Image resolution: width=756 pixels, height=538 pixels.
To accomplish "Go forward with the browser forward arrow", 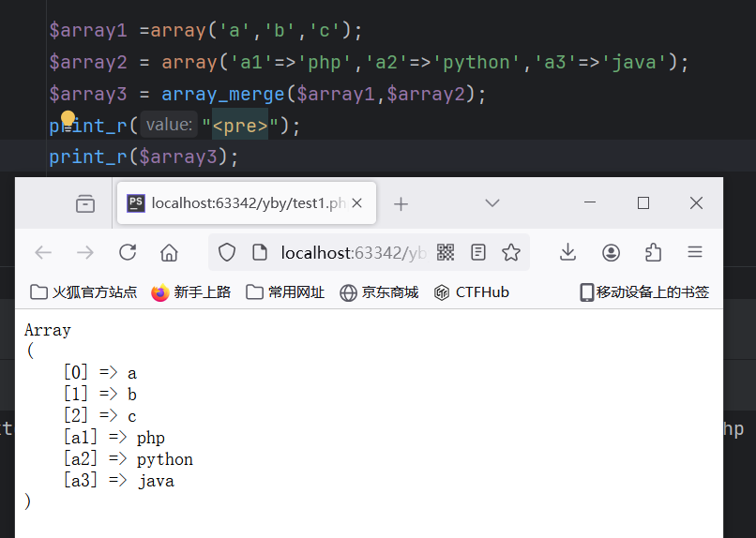I will click(85, 252).
